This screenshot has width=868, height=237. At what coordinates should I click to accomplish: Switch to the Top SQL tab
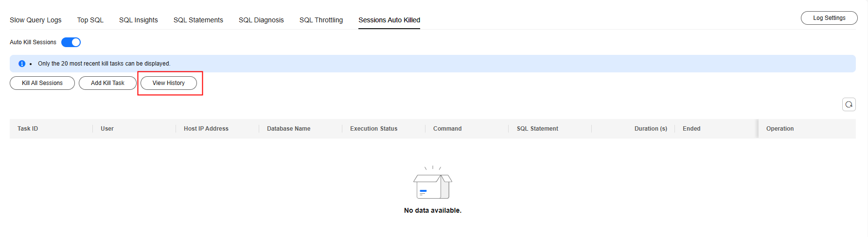[x=90, y=20]
